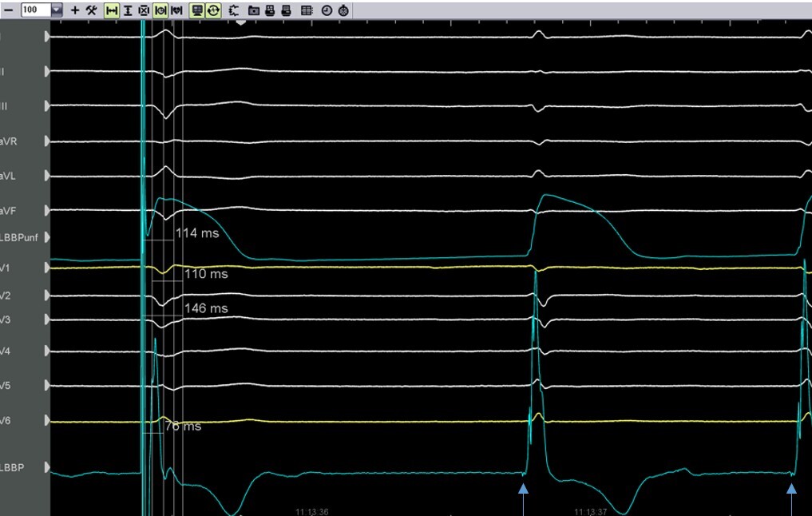Click the small white marker on the top ruler
Screen dimensions: 812x516
(x=241, y=22)
